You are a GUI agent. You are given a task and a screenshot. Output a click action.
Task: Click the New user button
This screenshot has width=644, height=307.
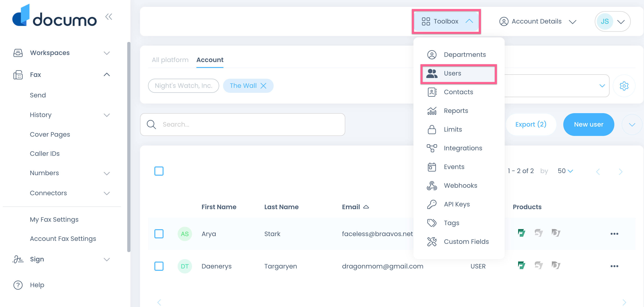click(x=588, y=125)
